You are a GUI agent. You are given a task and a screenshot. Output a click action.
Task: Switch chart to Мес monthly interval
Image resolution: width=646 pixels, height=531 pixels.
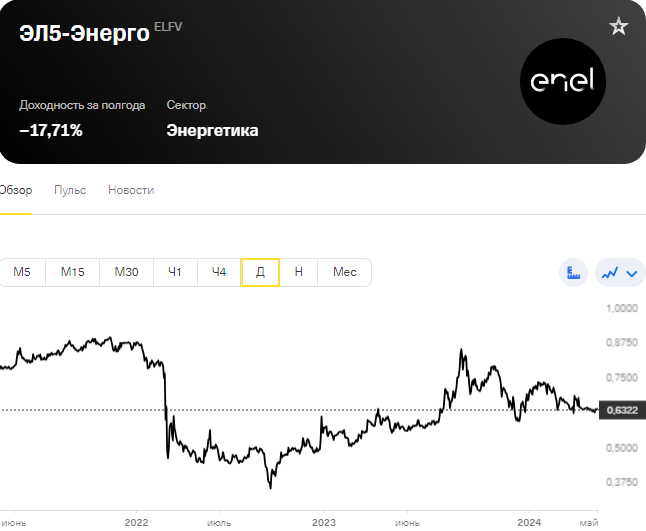coord(344,272)
